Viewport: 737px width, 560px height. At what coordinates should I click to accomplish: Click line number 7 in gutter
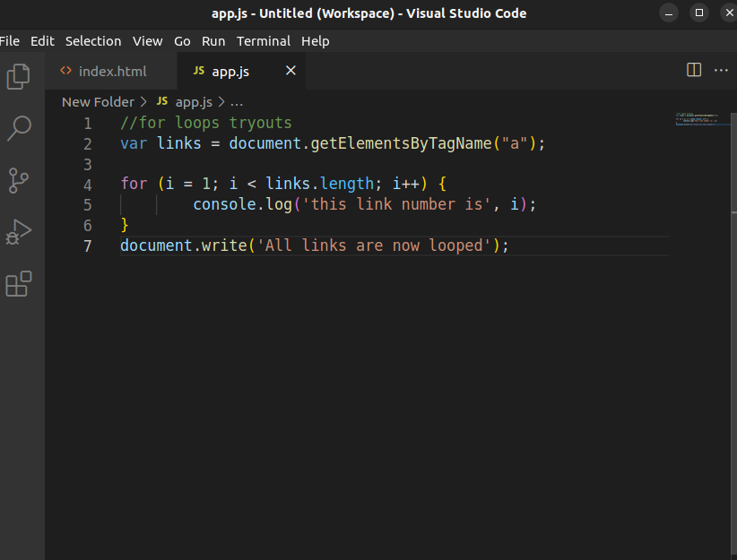88,246
